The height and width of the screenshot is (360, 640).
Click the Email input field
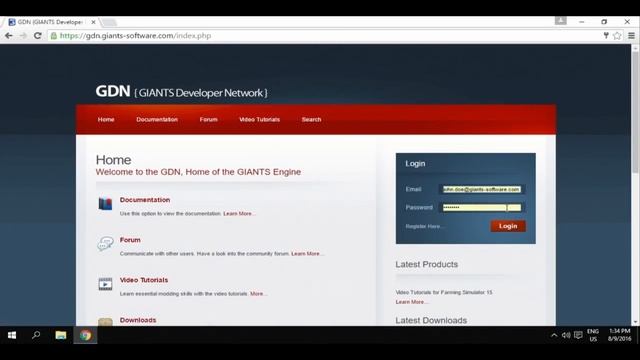(482, 189)
